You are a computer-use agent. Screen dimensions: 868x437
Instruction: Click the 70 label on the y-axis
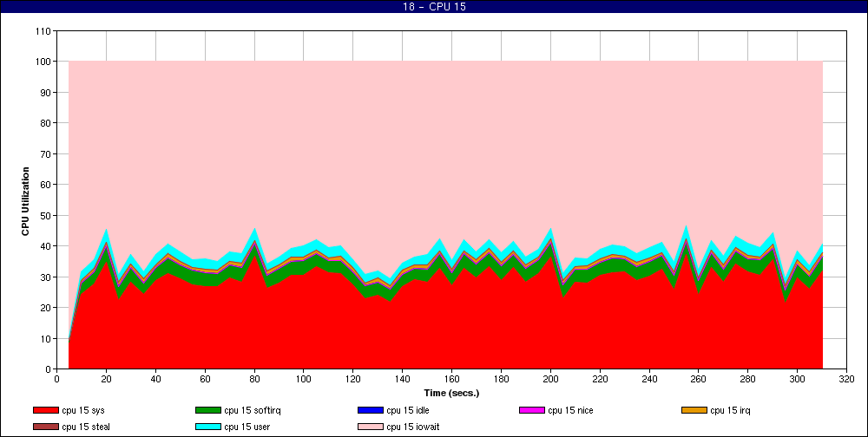pyautogui.click(x=47, y=153)
